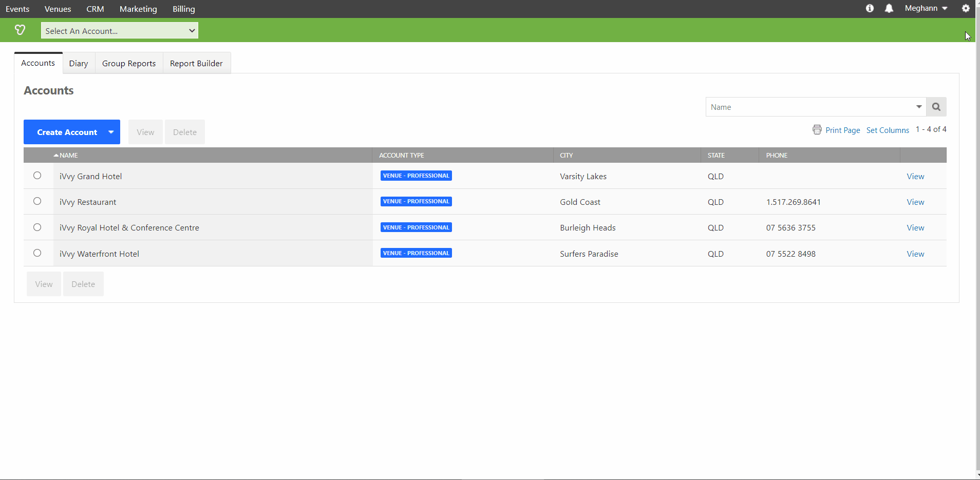Screen dimensions: 980x480
Task: Click the PHONE column header
Action: [777, 155]
